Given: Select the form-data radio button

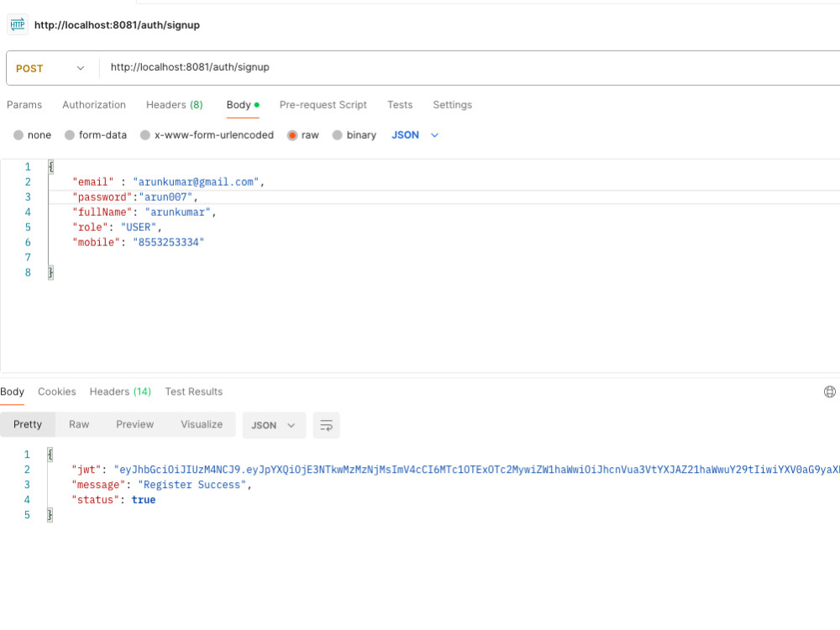Looking at the screenshot, I should [x=70, y=135].
